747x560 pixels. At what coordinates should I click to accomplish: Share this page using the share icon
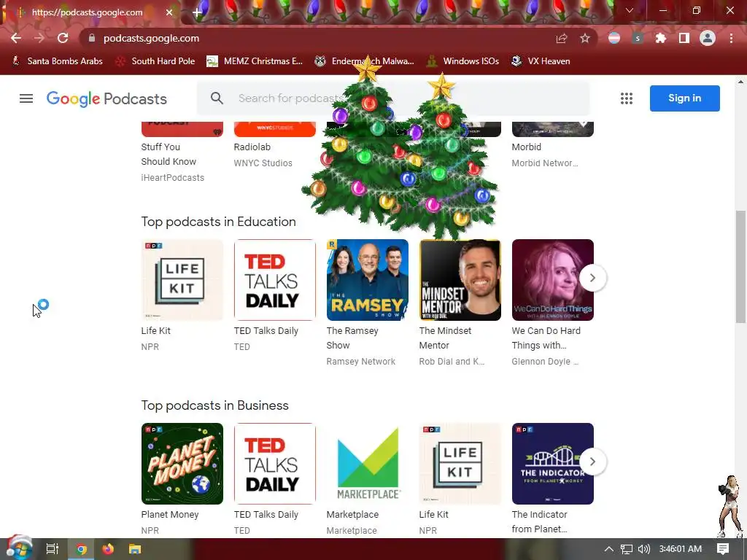pyautogui.click(x=562, y=38)
